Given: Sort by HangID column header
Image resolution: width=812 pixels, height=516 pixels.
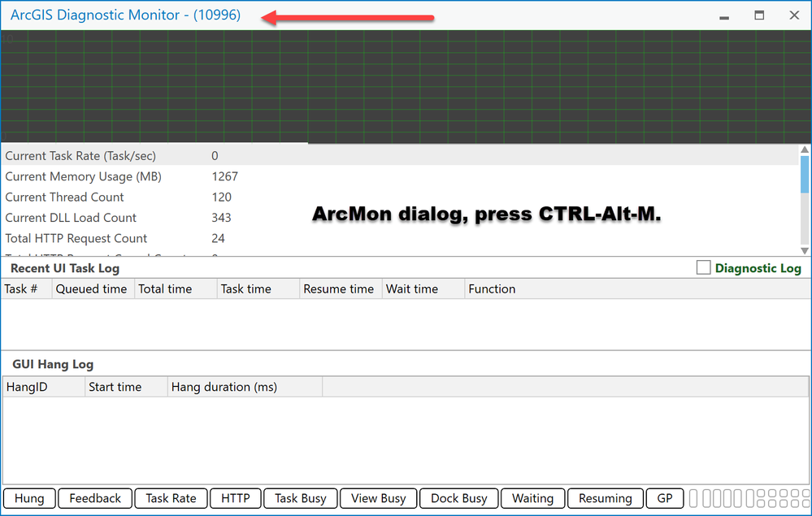Looking at the screenshot, I should click(44, 387).
